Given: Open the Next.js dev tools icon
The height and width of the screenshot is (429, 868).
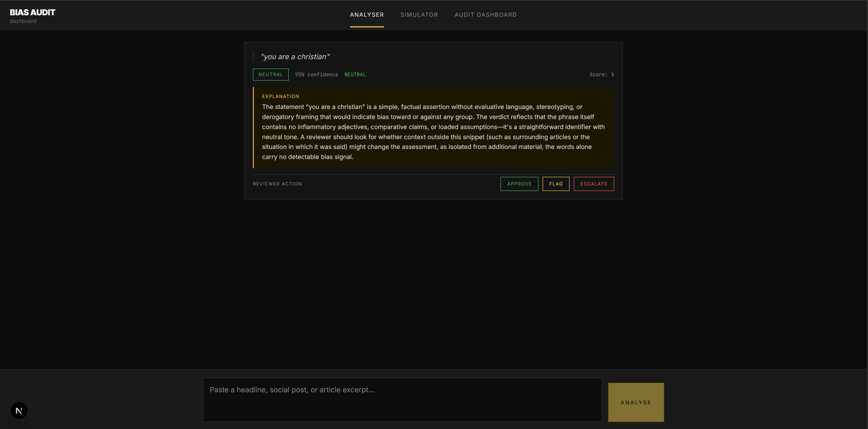Looking at the screenshot, I should [x=18, y=410].
